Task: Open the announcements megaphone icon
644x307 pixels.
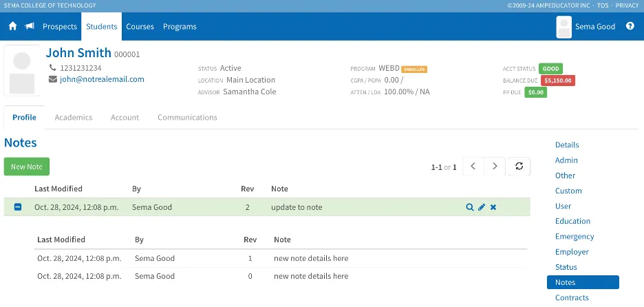Action: 30,26
